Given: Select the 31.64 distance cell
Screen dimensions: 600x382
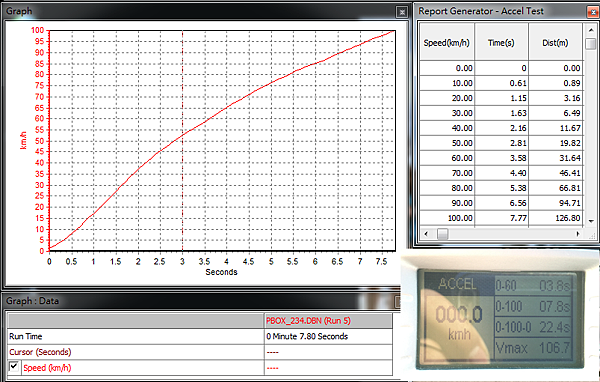Looking at the screenshot, I should [556, 158].
